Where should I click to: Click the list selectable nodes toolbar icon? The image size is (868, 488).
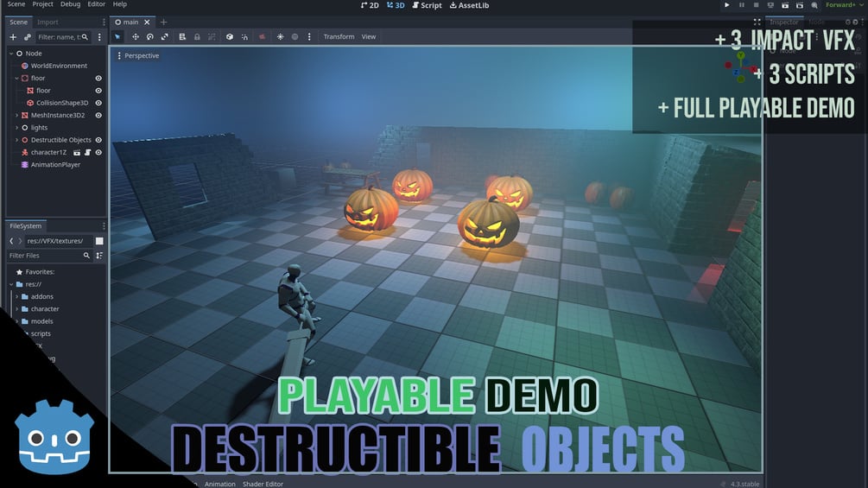182,37
